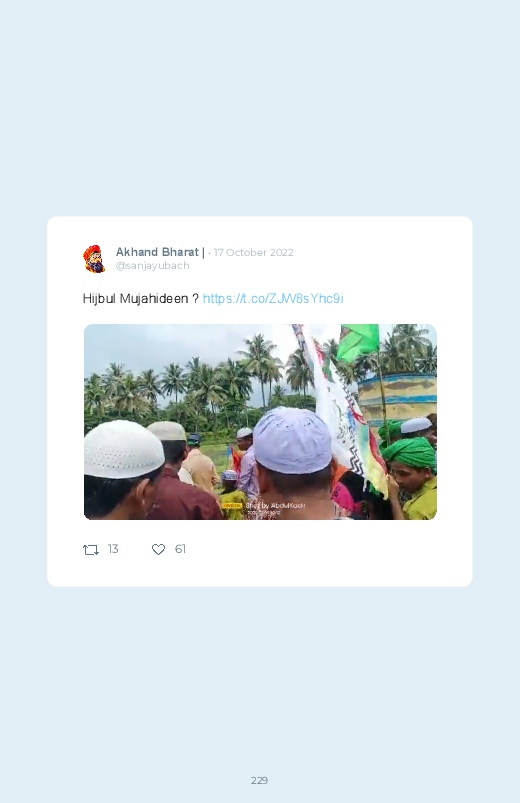Screen dimensions: 520x803
Task: Click the page number 229
Action: click(260, 780)
